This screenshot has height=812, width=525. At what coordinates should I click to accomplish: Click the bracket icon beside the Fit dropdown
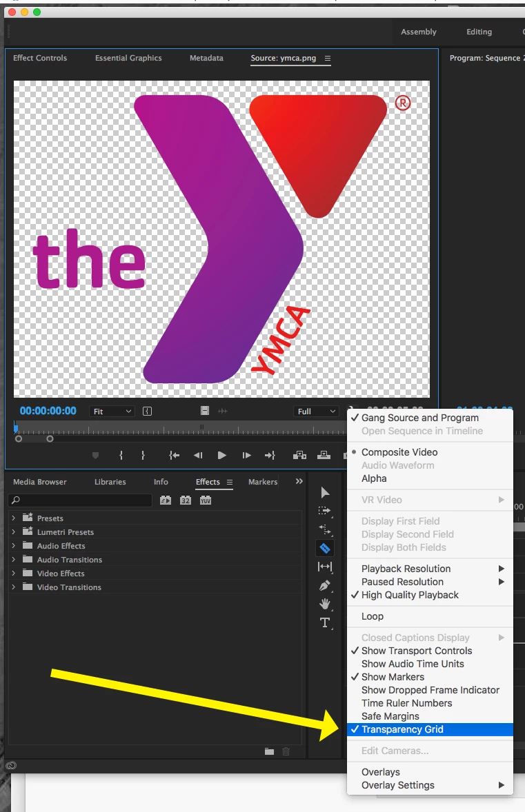[x=147, y=412]
